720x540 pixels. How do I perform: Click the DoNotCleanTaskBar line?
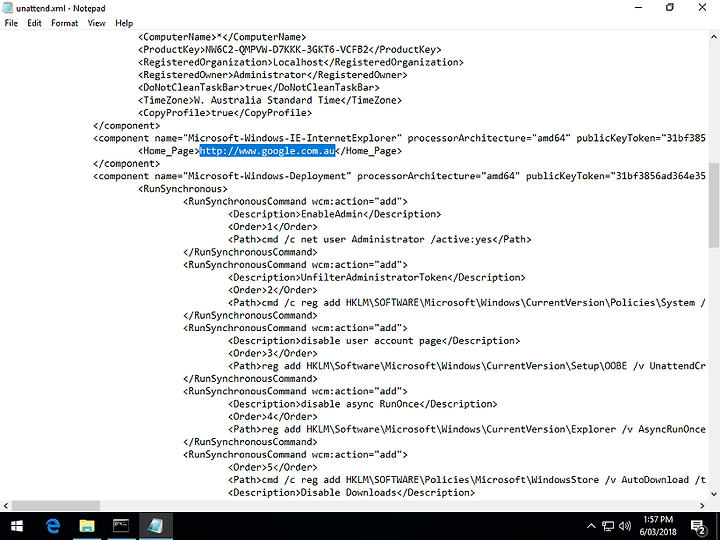click(x=259, y=87)
